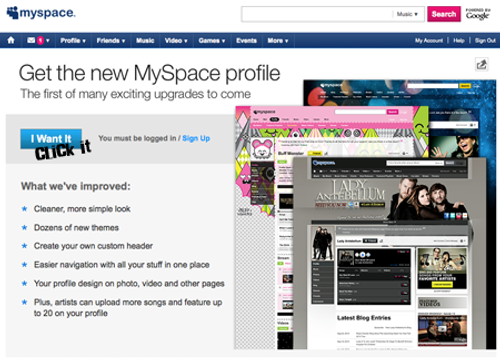The image size is (500, 361).
Task: Open the Help link
Action: 459,41
